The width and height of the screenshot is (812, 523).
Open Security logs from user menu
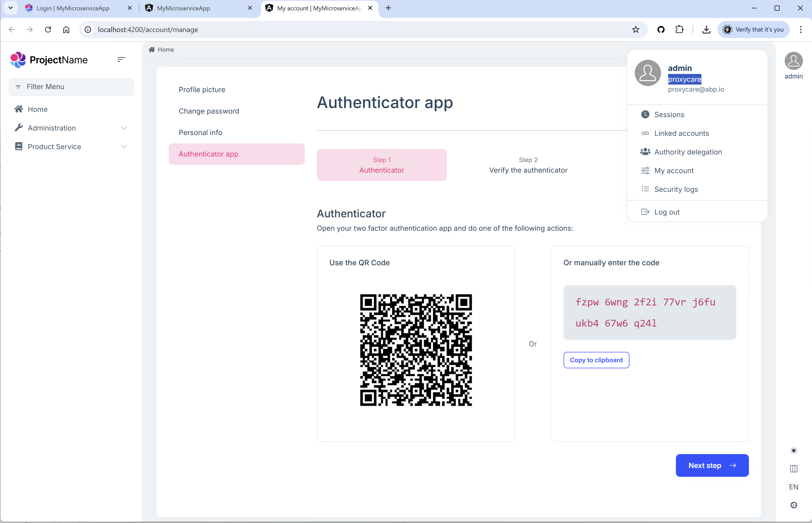click(676, 189)
